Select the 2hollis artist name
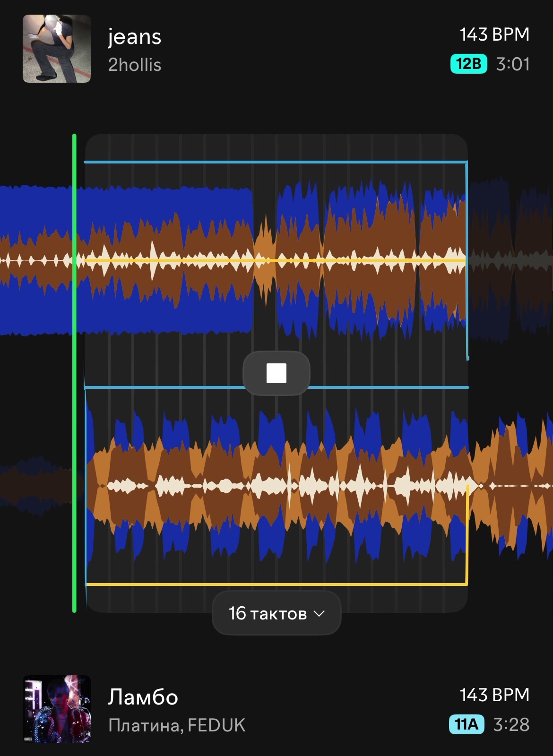 (x=135, y=65)
